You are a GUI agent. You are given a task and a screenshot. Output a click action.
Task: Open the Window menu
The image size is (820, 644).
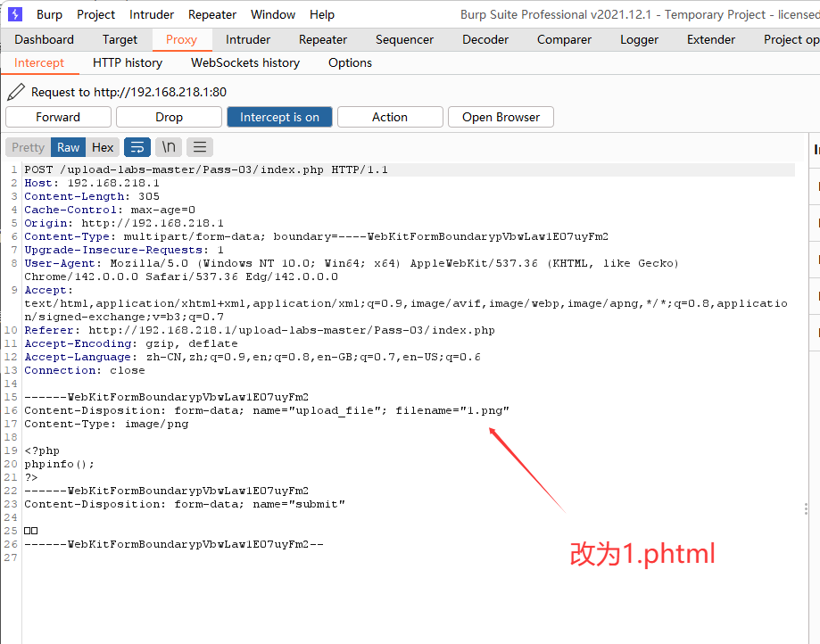(x=273, y=14)
